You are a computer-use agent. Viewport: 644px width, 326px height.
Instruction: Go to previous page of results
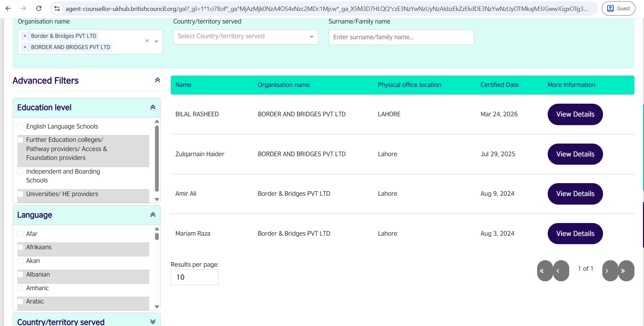pos(561,271)
